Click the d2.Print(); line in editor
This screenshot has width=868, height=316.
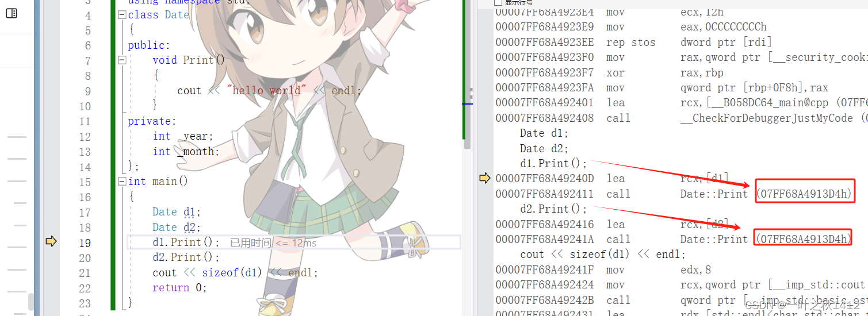pos(186,257)
